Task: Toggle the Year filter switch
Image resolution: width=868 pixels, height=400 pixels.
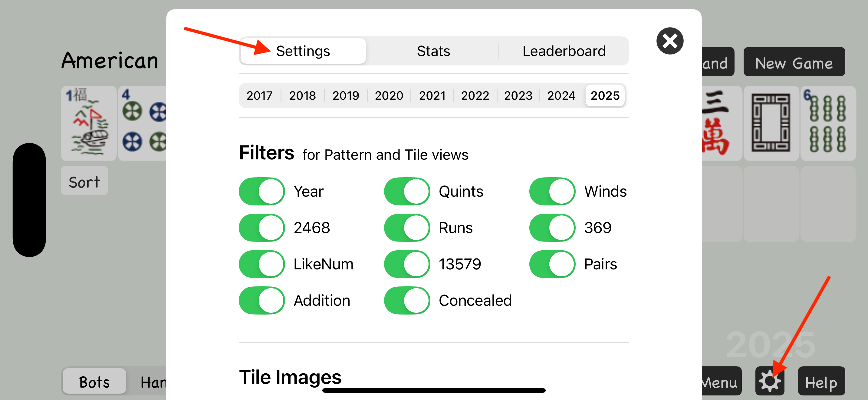Action: click(x=262, y=191)
